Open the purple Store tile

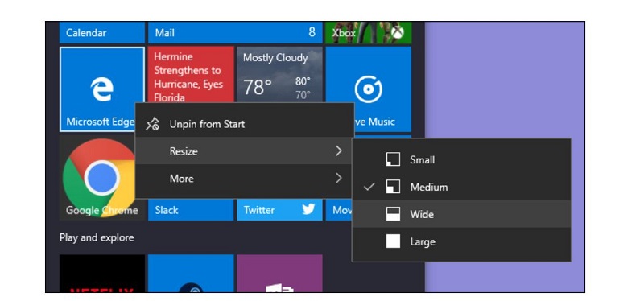click(x=279, y=273)
